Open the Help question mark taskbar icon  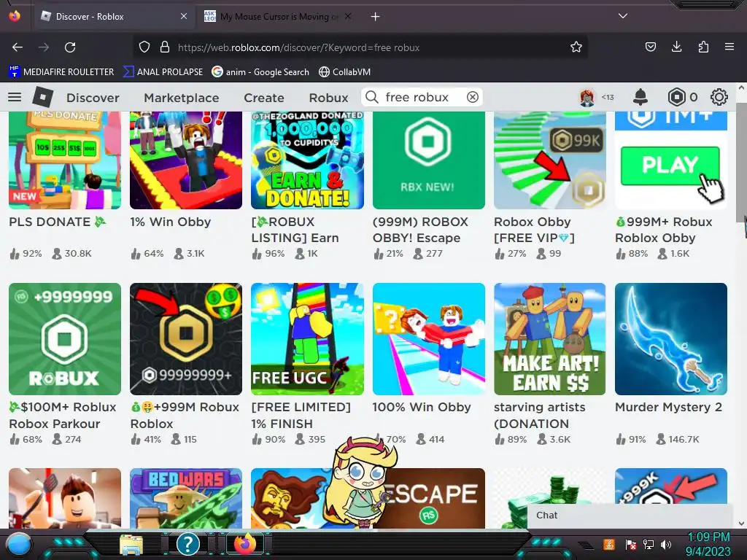[188, 544]
